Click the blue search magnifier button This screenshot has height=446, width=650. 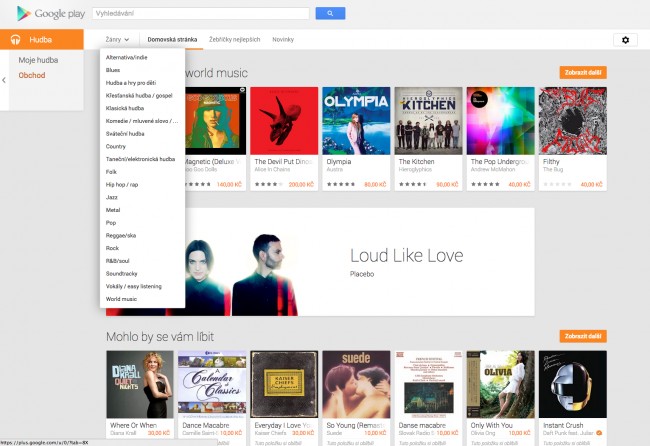tap(330, 13)
